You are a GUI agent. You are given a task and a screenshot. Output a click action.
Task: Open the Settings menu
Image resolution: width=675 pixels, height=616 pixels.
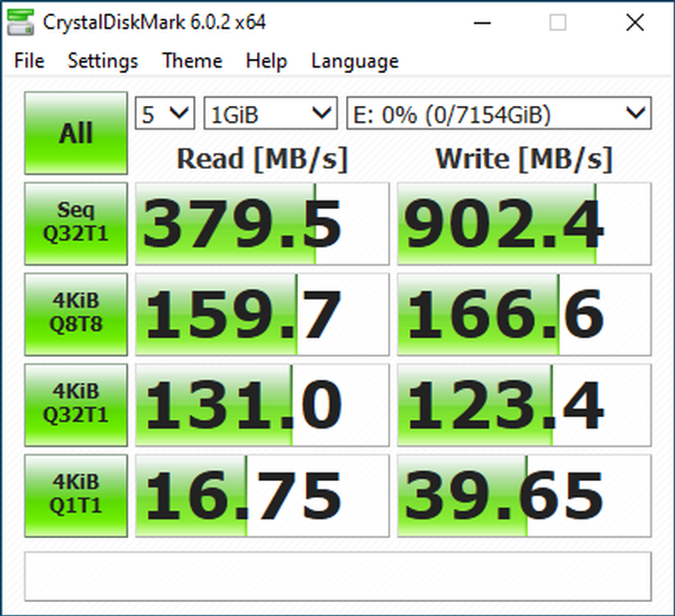(x=102, y=61)
